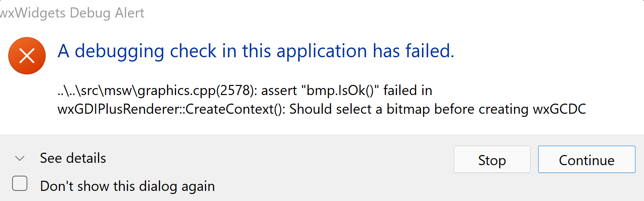Viewport: 644px width, 201px height.
Task: Enable the Don't show this dialog again checkbox
Action: [x=20, y=183]
